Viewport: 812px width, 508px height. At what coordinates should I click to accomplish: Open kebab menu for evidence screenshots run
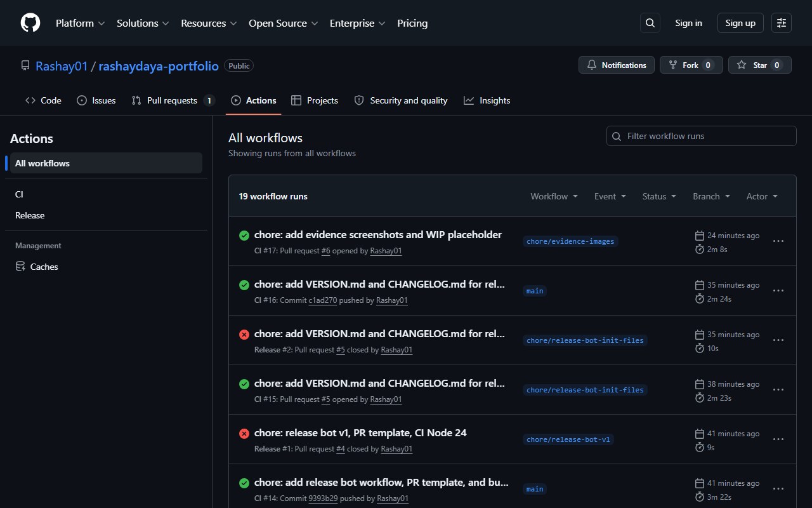click(x=778, y=241)
